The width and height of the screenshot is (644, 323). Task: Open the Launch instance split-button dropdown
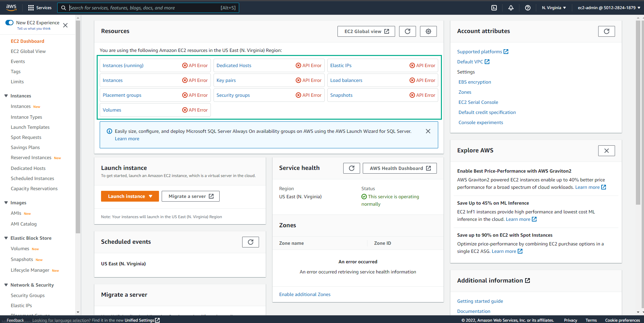[151, 196]
